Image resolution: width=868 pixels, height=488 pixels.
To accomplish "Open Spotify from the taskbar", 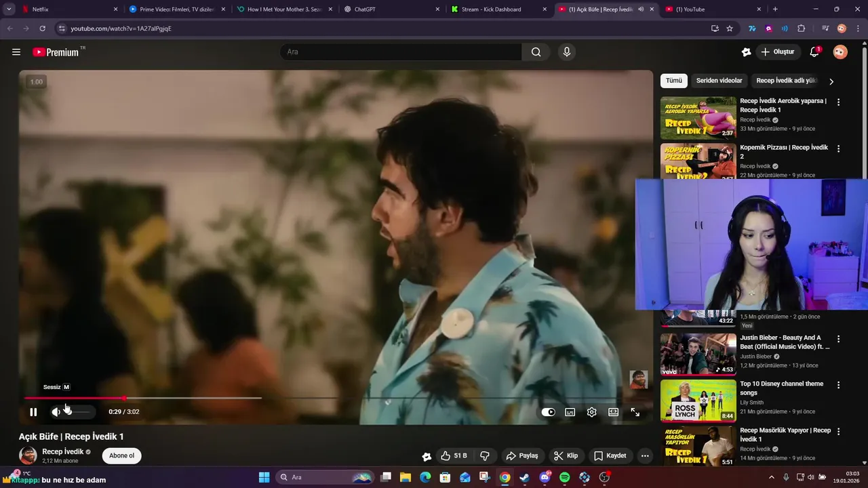I will pos(565,477).
